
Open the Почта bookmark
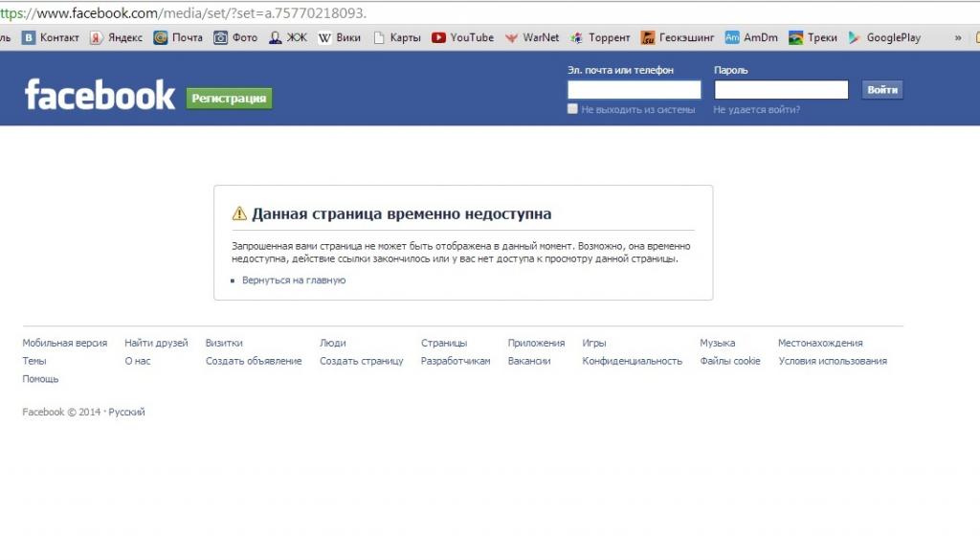(x=178, y=38)
